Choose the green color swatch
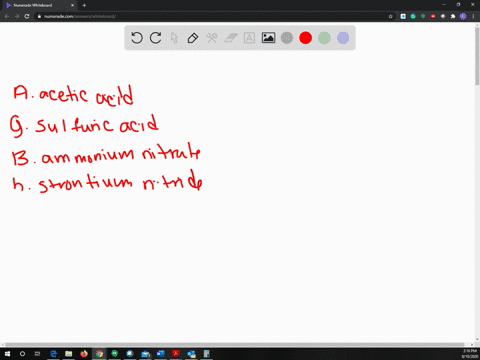This screenshot has height=360, width=480. point(324,38)
